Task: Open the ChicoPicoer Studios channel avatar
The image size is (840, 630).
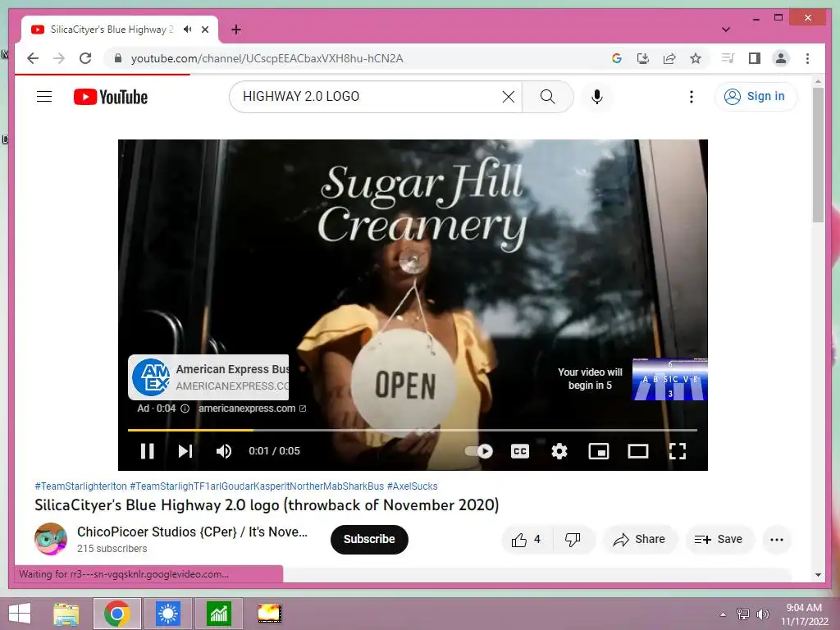Action: point(51,539)
